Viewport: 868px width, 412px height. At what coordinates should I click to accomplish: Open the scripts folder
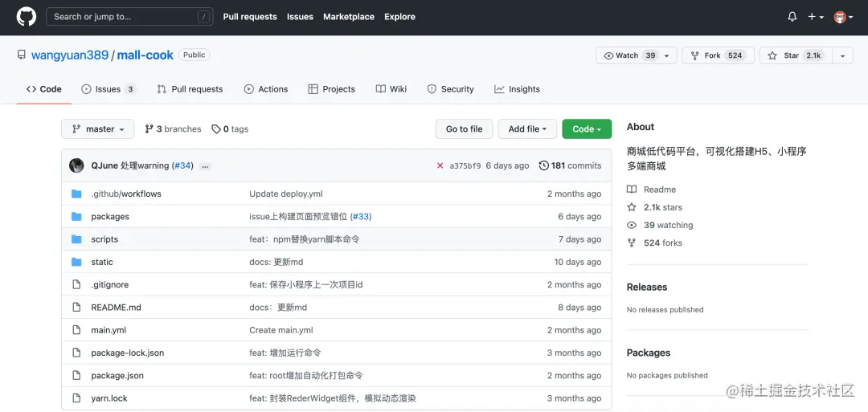pyautogui.click(x=104, y=239)
